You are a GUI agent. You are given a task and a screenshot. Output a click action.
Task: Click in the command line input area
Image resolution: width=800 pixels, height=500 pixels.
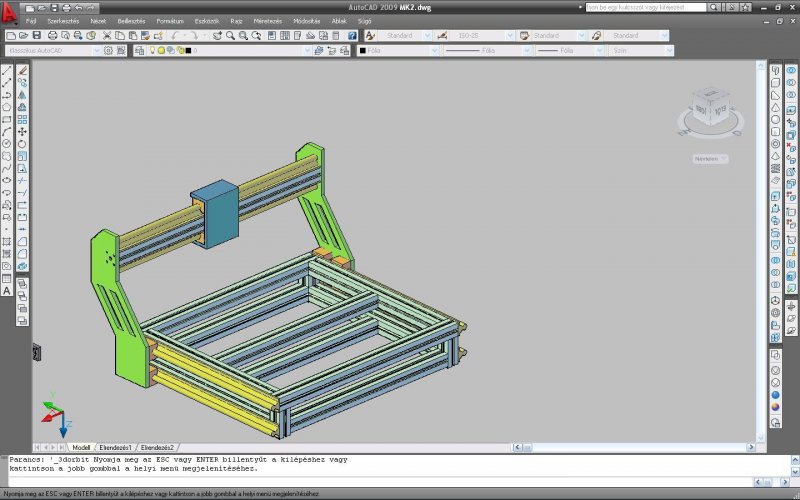click(x=380, y=481)
